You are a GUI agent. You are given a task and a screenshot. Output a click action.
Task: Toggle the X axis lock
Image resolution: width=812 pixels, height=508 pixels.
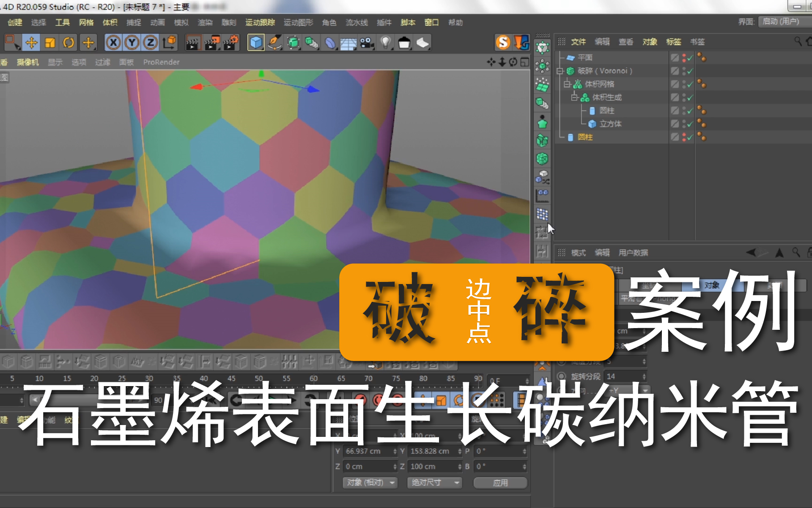click(113, 43)
